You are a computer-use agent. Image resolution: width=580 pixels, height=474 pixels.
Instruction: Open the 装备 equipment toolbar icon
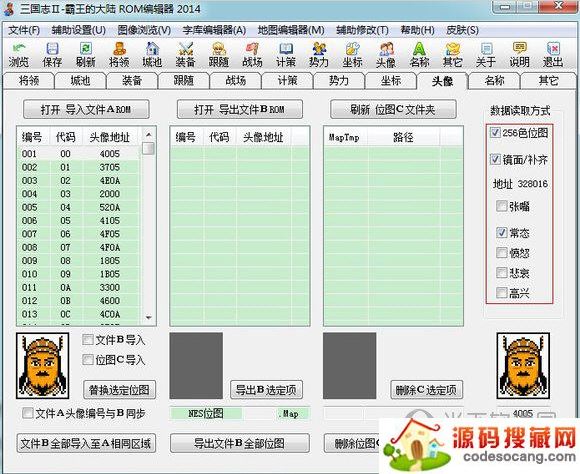[x=186, y=55]
